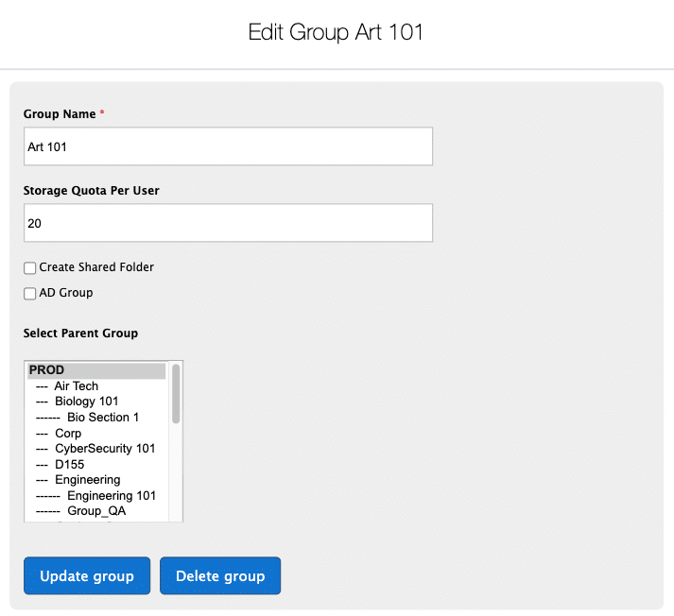This screenshot has width=674, height=616.
Task: Choose Biology 101 from the group list
Action: point(86,402)
